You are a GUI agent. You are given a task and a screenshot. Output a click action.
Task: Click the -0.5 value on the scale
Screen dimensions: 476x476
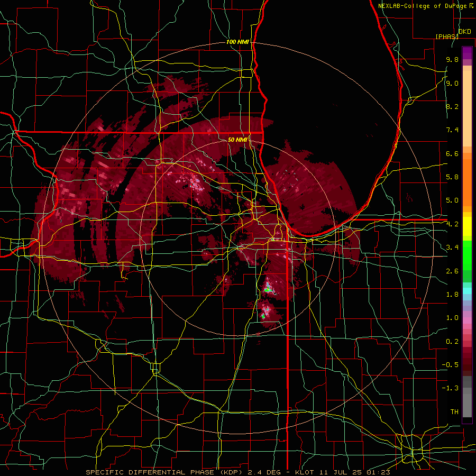(x=450, y=365)
